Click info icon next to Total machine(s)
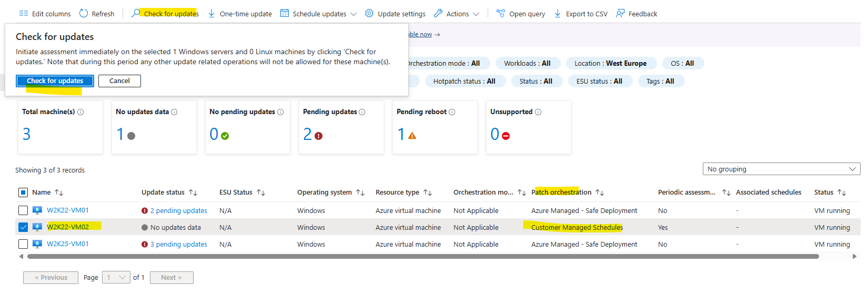The image size is (868, 294). coord(80,112)
